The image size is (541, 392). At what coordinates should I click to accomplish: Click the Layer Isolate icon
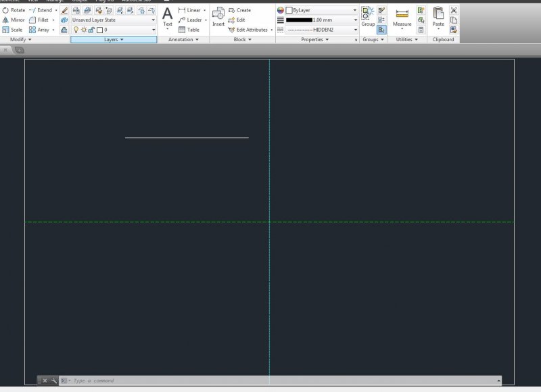(120, 10)
